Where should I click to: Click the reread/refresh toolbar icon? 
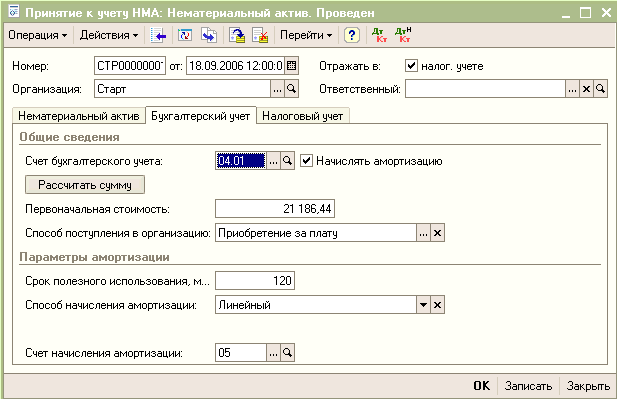pos(185,35)
